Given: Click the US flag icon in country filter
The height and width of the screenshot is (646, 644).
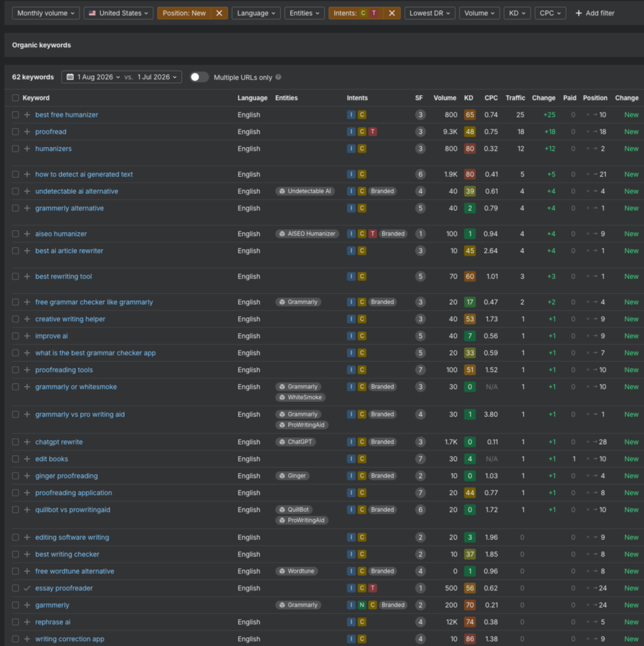Looking at the screenshot, I should [92, 13].
